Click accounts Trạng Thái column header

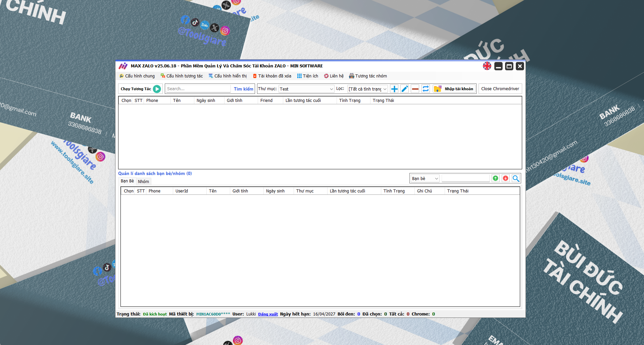[x=383, y=101]
